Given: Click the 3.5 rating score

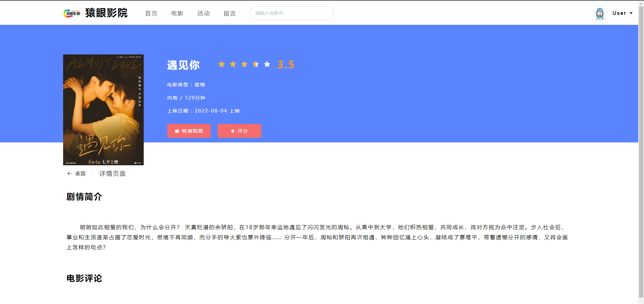Looking at the screenshot, I should coord(286,64).
